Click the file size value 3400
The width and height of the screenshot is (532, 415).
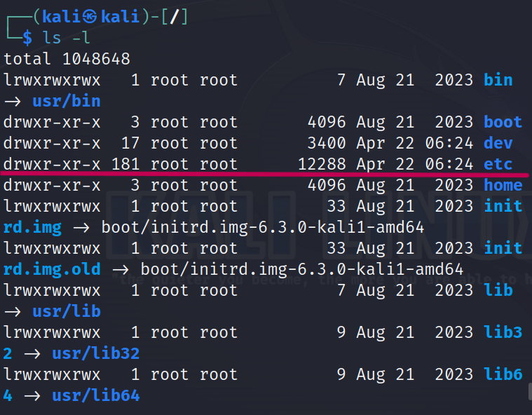tap(327, 143)
